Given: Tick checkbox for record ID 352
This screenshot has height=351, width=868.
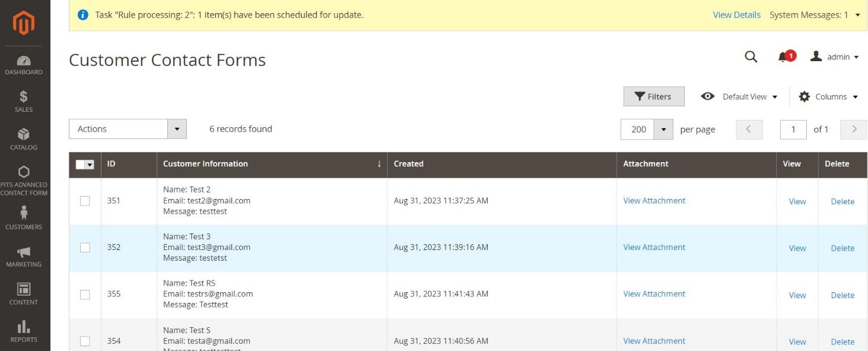Looking at the screenshot, I should 85,248.
